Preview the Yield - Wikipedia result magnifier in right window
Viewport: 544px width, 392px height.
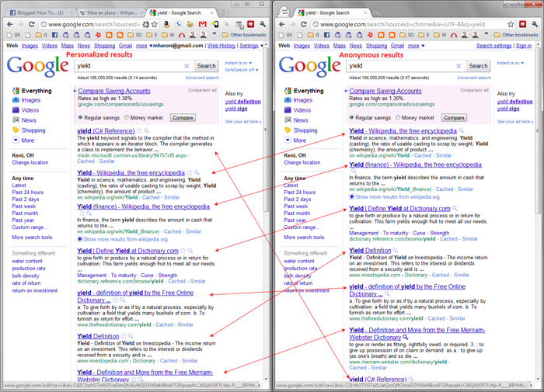(x=462, y=130)
